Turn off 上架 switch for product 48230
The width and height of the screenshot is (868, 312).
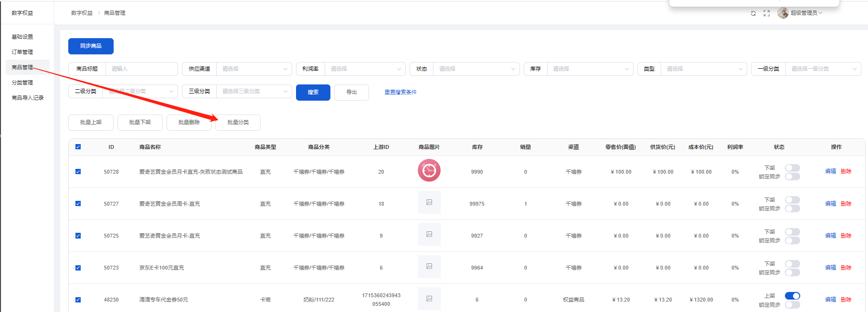792,296
